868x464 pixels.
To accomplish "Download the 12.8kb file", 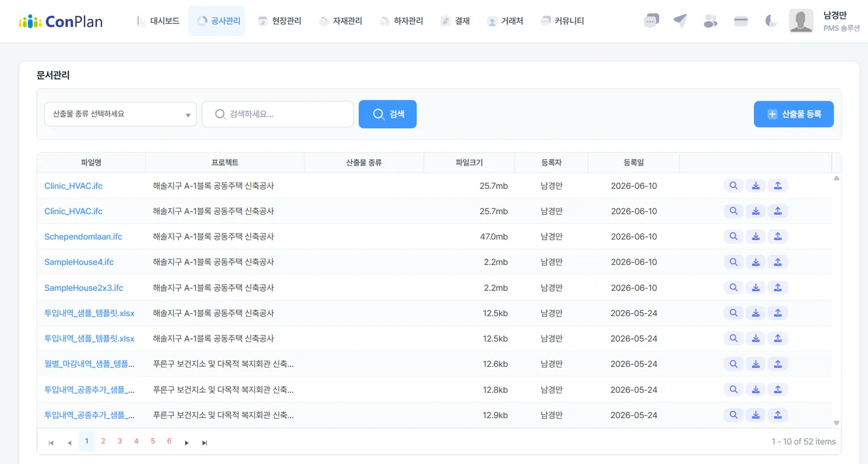I will [x=756, y=390].
